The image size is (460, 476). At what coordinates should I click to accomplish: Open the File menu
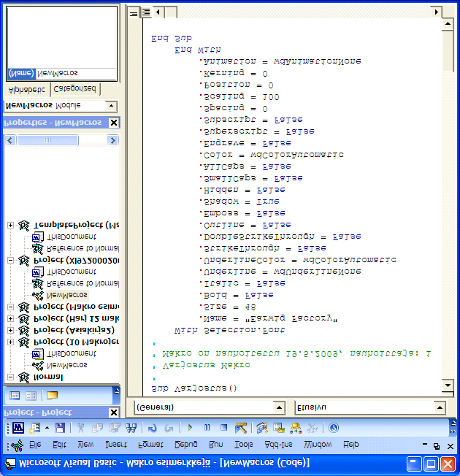pyautogui.click(x=35, y=445)
